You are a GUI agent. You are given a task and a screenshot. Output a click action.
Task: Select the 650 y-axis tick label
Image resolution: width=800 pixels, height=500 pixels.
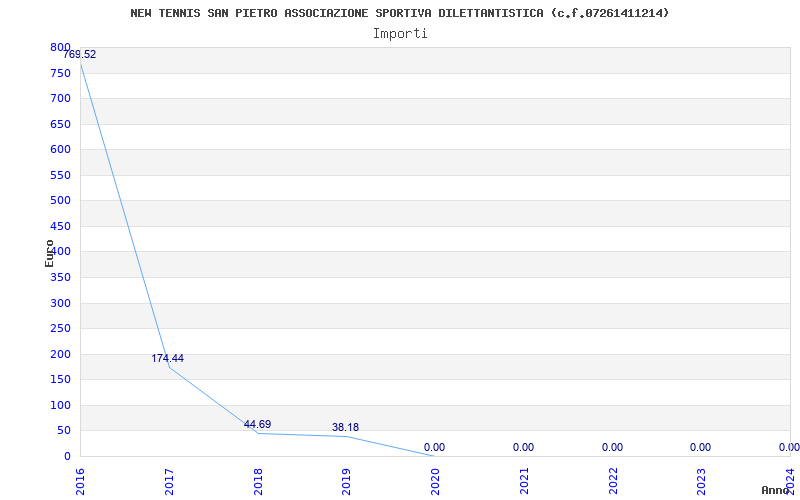(x=60, y=124)
